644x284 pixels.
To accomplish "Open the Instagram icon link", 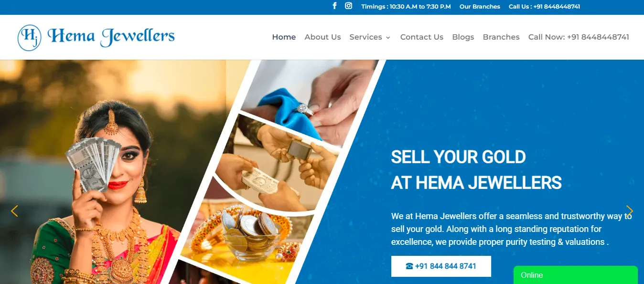I will point(349,6).
